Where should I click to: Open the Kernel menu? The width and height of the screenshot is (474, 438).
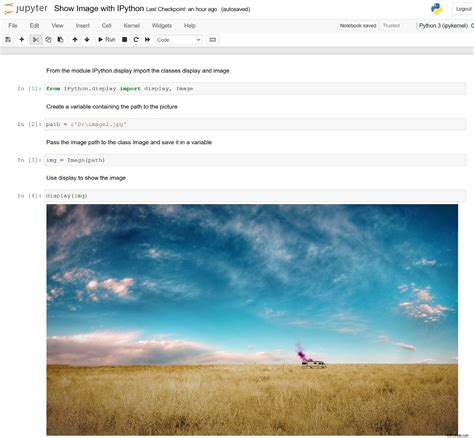tap(132, 26)
